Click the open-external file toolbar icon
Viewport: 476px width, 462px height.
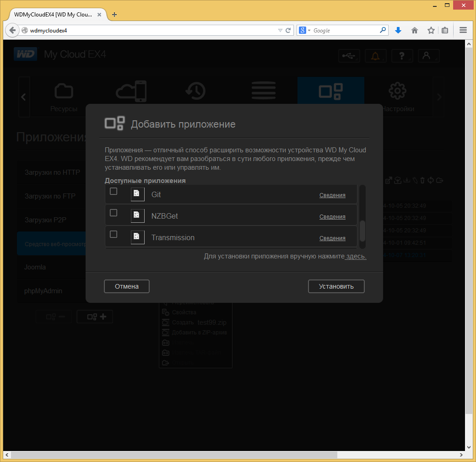[389, 181]
